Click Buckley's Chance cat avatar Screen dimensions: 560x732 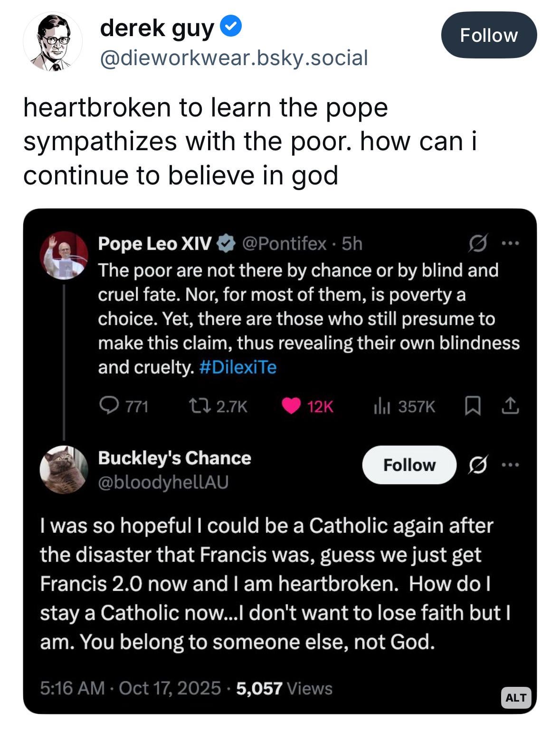(64, 469)
